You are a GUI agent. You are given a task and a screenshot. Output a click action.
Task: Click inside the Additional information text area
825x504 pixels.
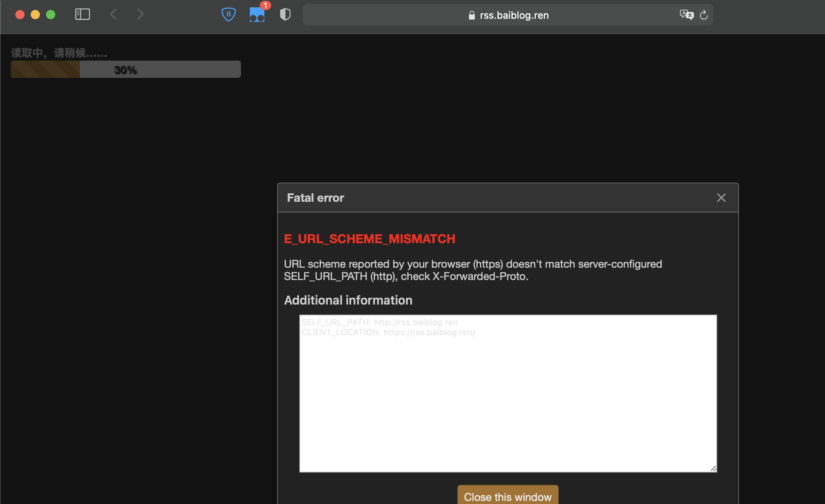(x=508, y=394)
